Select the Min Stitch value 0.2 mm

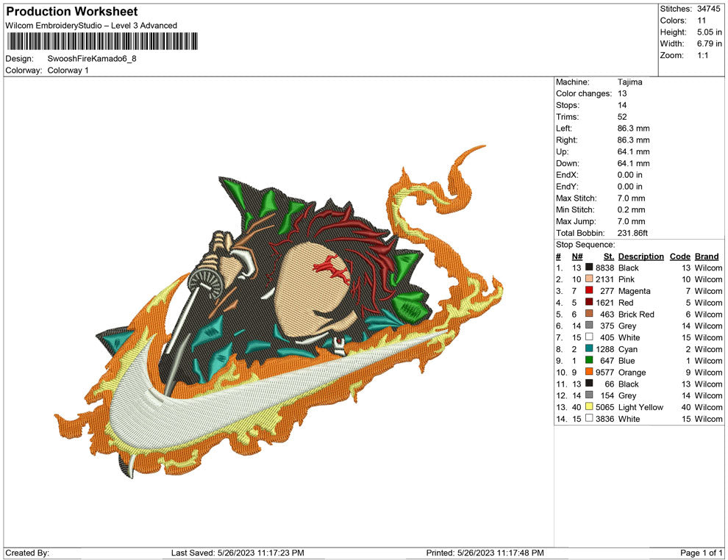[x=632, y=209]
